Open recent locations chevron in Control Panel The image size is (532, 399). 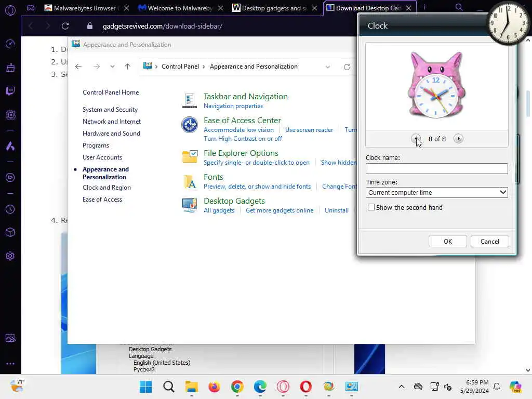(x=112, y=66)
